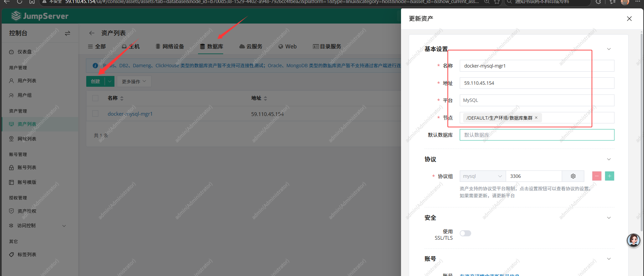Close the 更新资产 drawer
This screenshot has width=644, height=276.
pos(629,19)
